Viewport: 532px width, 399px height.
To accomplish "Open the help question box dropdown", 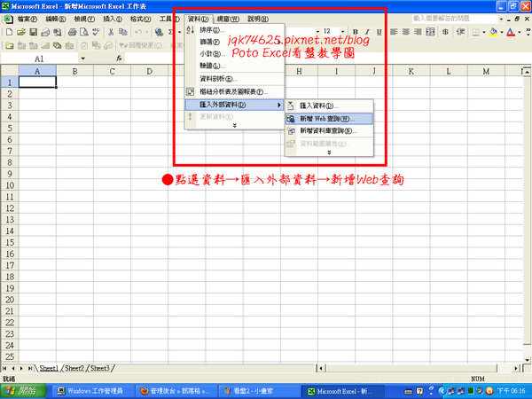I will tap(501, 19).
